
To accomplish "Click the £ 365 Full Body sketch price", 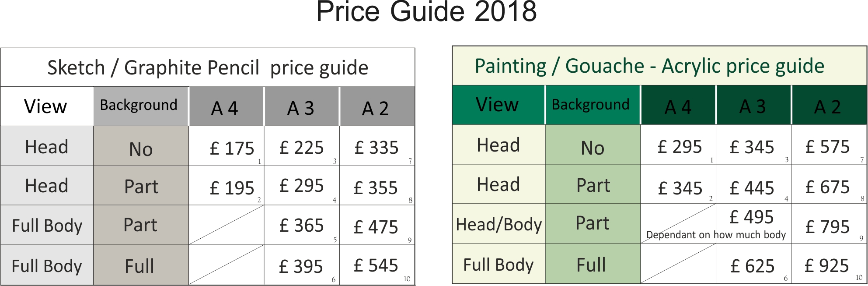I will coord(302,225).
